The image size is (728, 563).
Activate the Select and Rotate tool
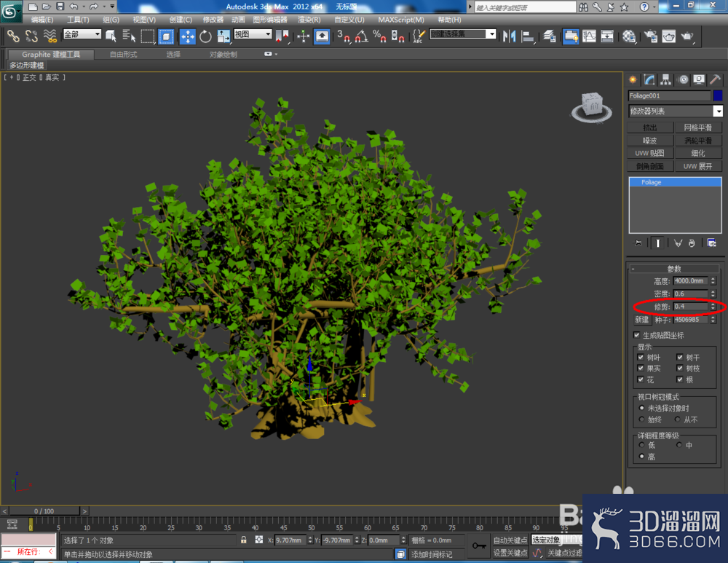tap(205, 36)
